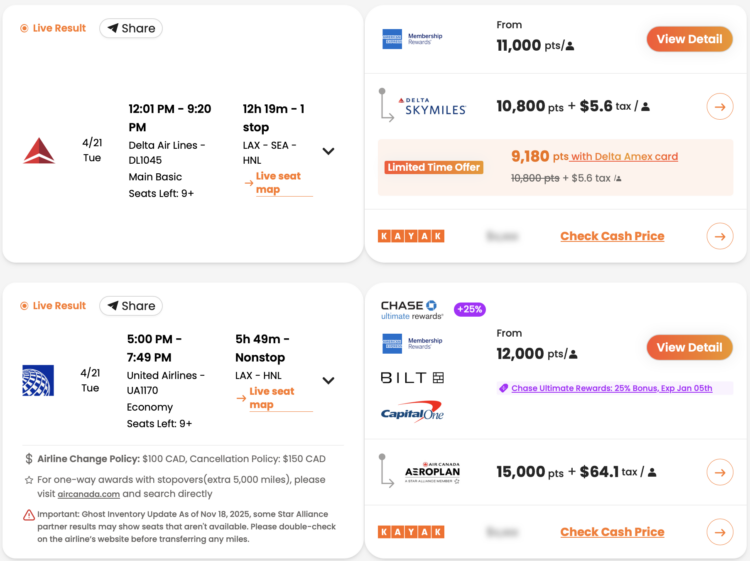
Task: Click the Bilt rewards logo
Action: pyautogui.click(x=412, y=378)
